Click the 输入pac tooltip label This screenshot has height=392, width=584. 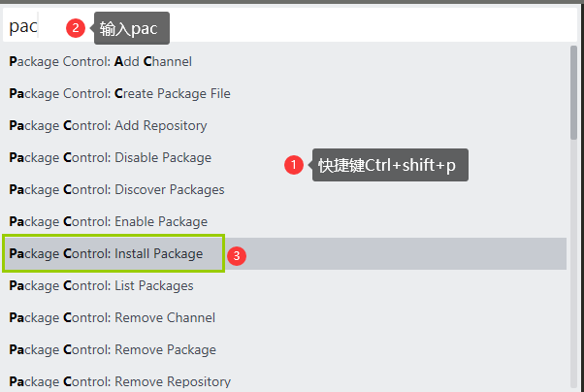point(132,29)
